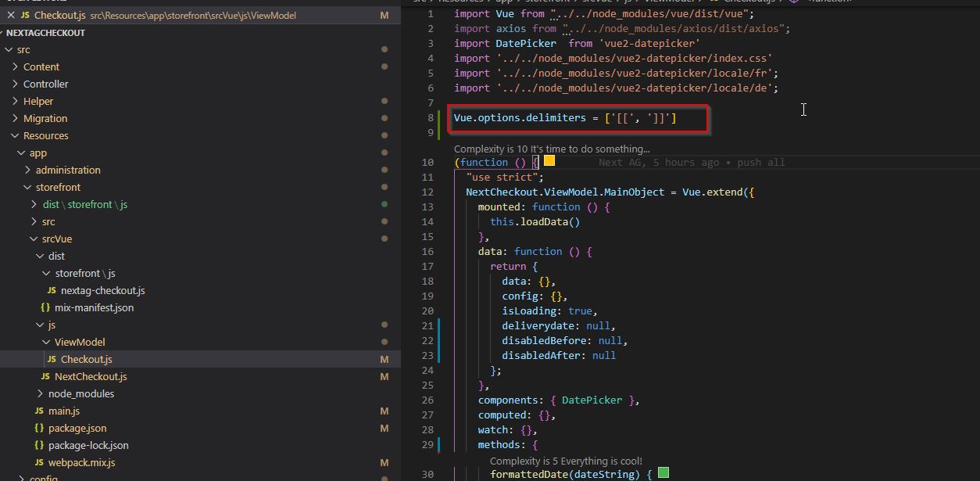
Task: Collapse the ViewModel folder chevron
Action: click(x=46, y=342)
